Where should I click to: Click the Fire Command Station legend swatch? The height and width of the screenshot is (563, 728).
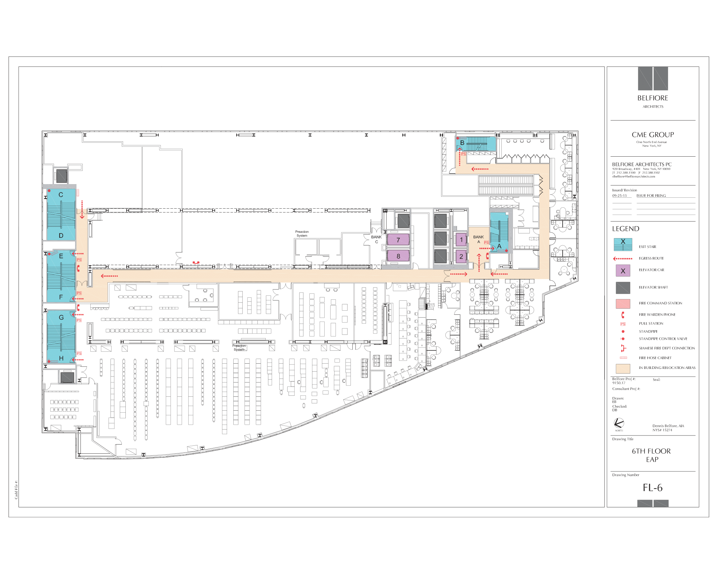tap(623, 303)
